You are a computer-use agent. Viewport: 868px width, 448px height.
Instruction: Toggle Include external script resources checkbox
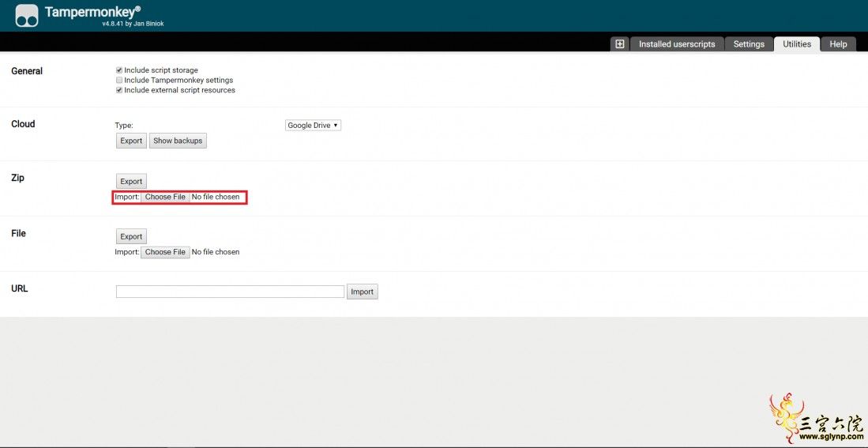point(119,90)
